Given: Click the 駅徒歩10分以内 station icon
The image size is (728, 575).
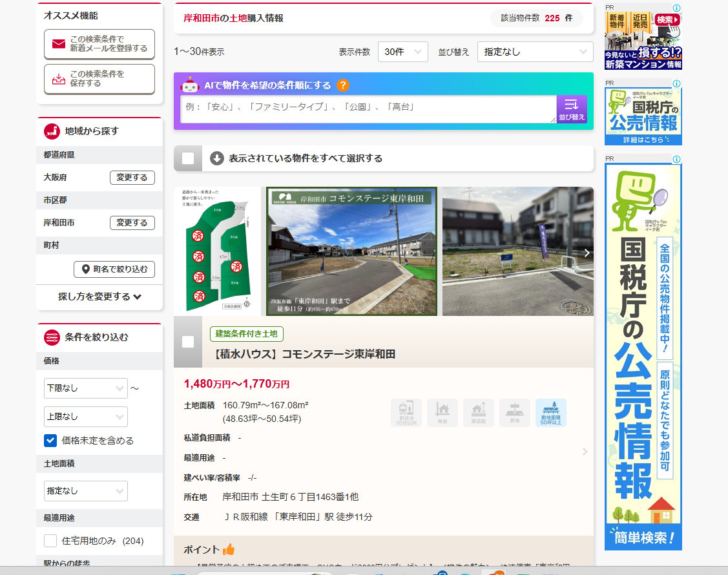Looking at the screenshot, I should 406,412.
